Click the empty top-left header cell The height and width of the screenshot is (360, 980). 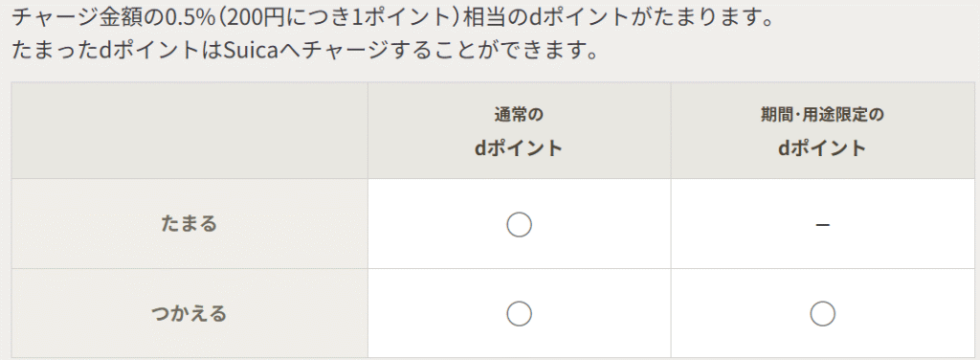pyautogui.click(x=189, y=130)
